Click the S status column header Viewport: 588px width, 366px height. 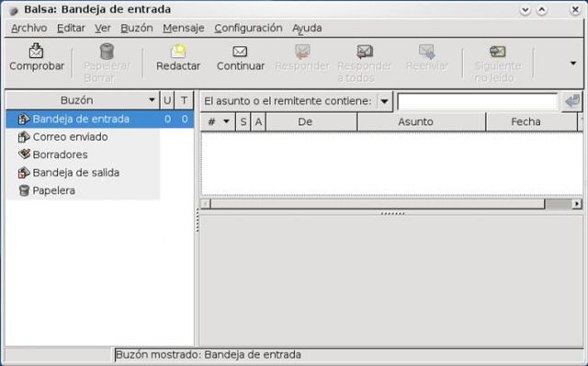pyautogui.click(x=243, y=121)
